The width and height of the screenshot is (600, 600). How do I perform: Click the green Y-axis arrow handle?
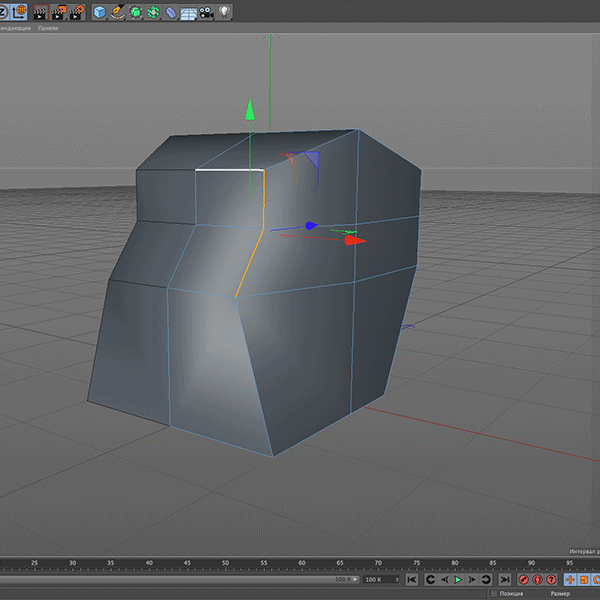point(250,109)
